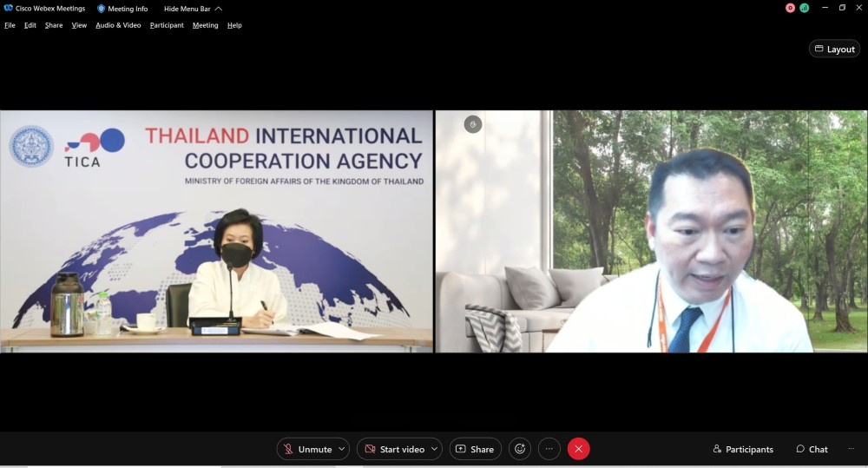This screenshot has height=468, width=868.
Task: Open the Layout options button
Action: (834, 49)
